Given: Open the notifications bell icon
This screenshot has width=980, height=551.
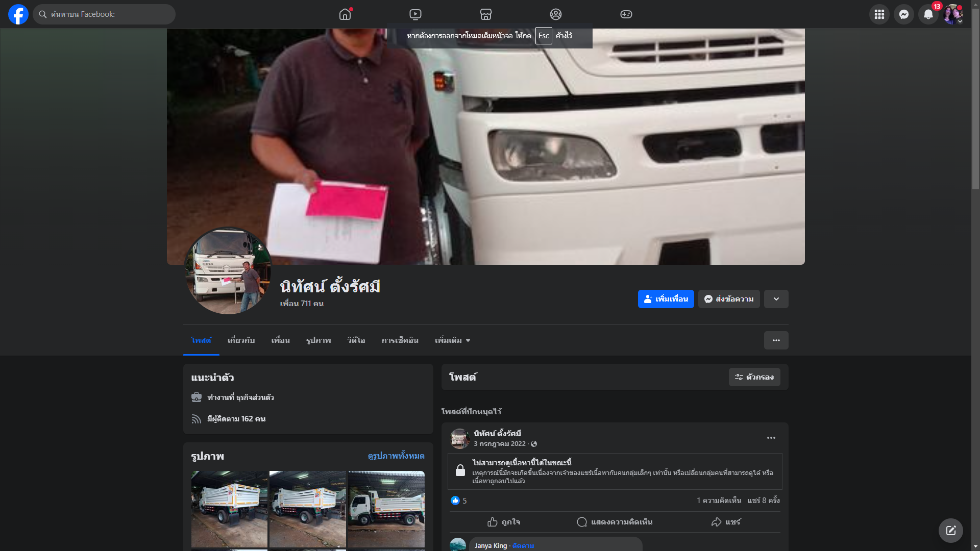Looking at the screenshot, I should click(x=928, y=14).
